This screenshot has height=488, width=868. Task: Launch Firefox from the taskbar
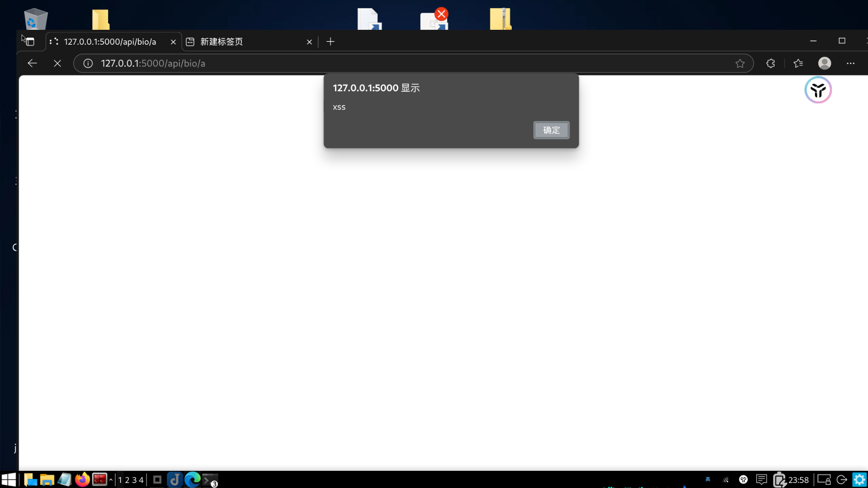[x=82, y=479]
